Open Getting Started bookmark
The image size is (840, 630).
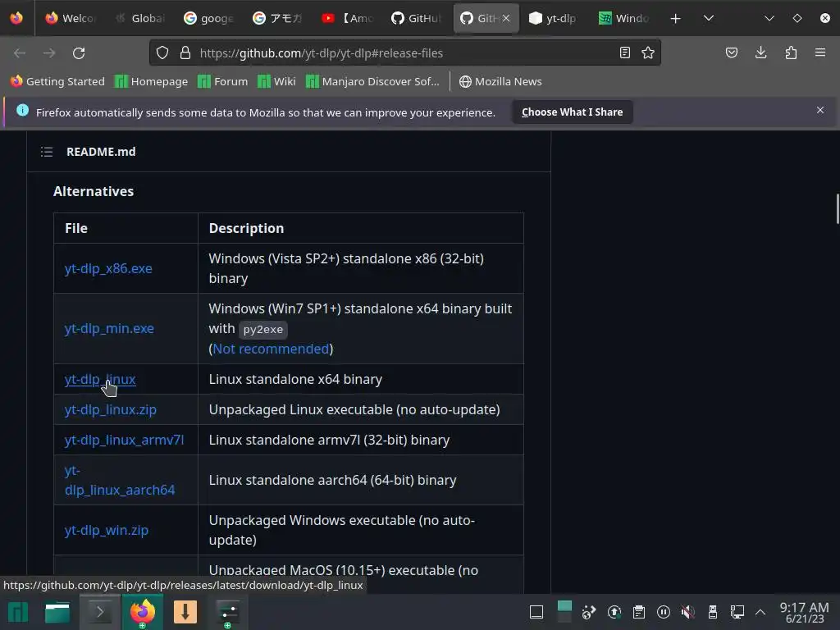[58, 81]
